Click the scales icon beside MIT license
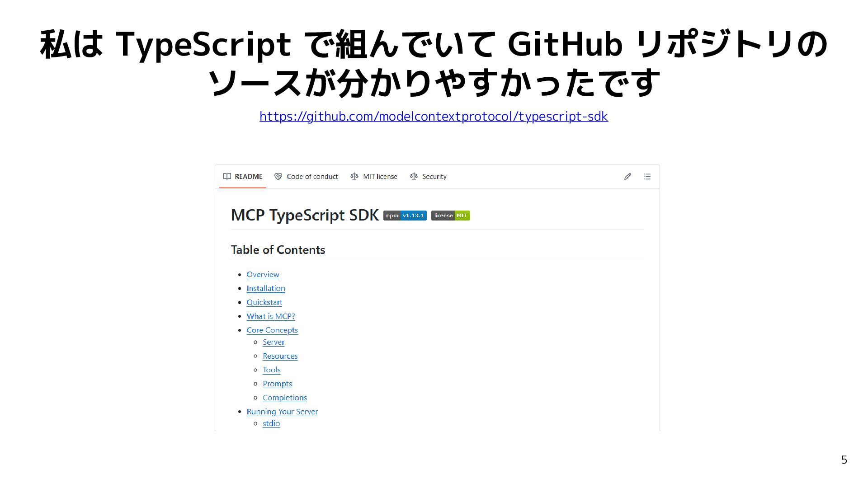This screenshot has height=488, width=868. click(x=354, y=176)
